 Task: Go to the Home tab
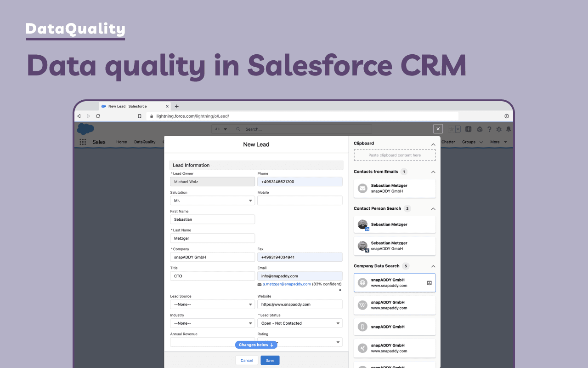tap(121, 142)
